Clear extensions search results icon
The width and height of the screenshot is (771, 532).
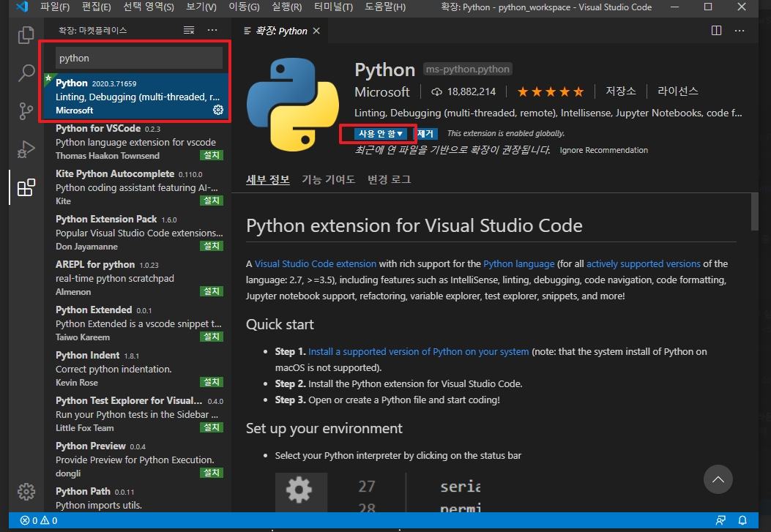189,31
